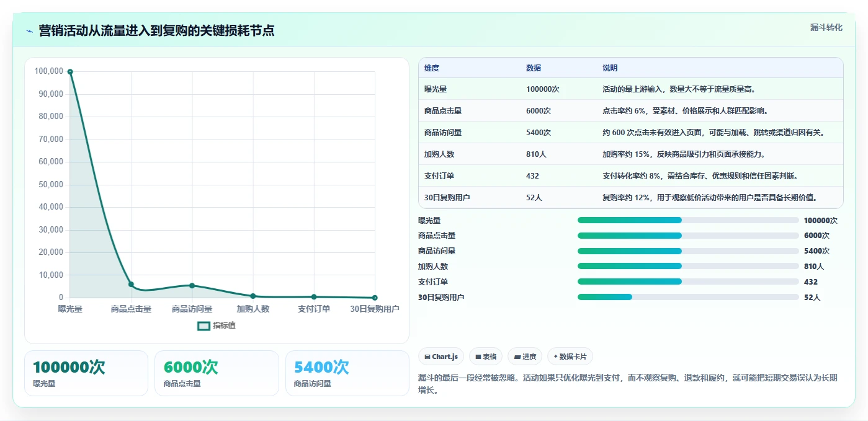Click the 加购人数 cell in the table
Viewport: 868px width, 421px height.
(439, 154)
